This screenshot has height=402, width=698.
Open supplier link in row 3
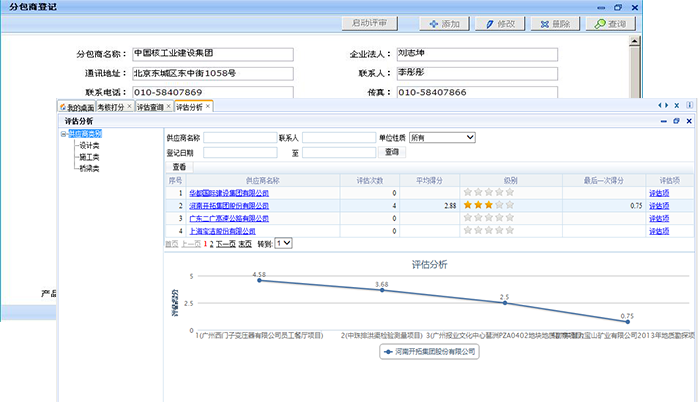click(229, 219)
